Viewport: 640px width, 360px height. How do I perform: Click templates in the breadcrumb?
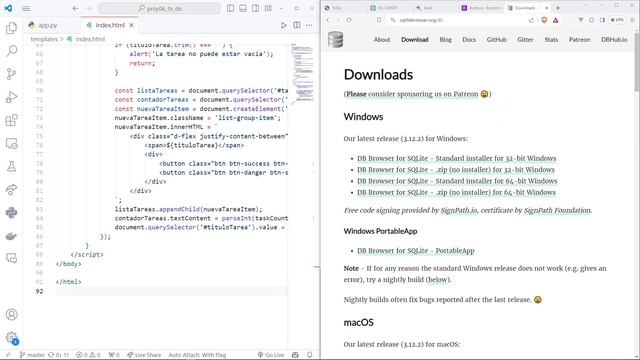pos(44,39)
